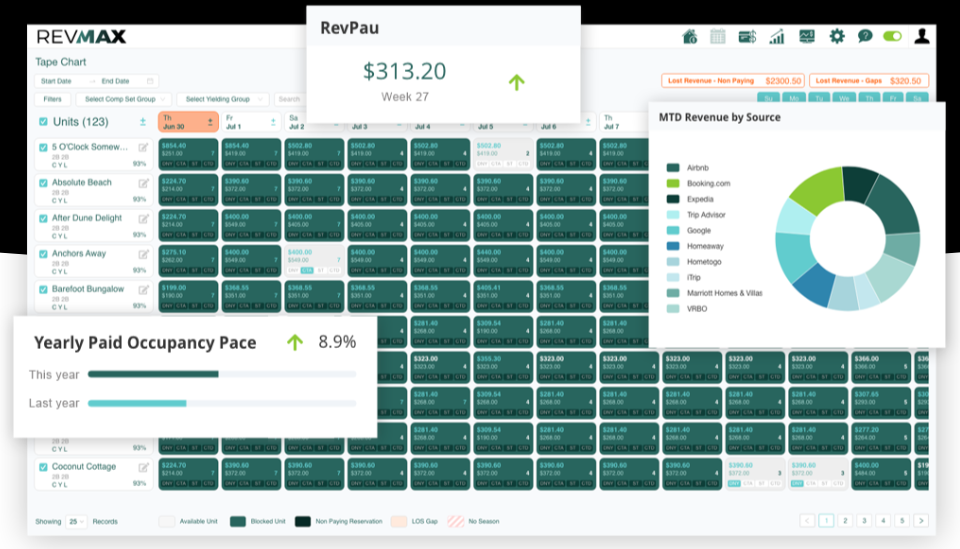Open settings gear icon
The width and height of the screenshot is (960, 549).
coord(837,37)
